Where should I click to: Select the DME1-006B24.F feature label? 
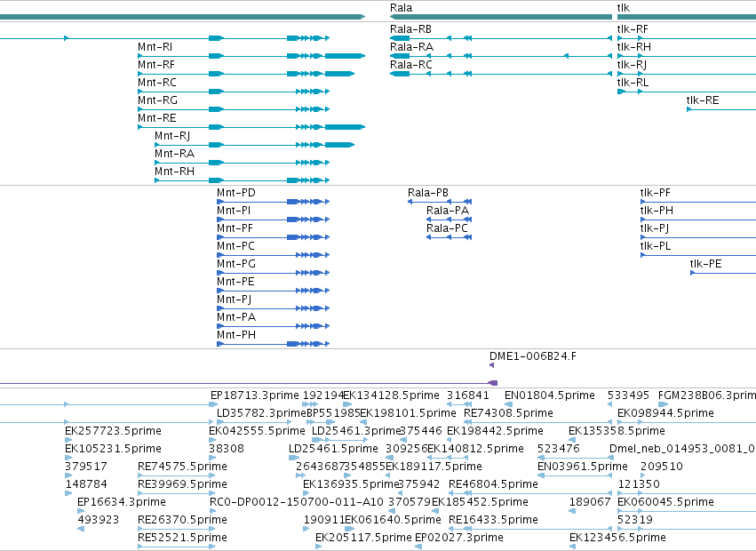(x=533, y=356)
